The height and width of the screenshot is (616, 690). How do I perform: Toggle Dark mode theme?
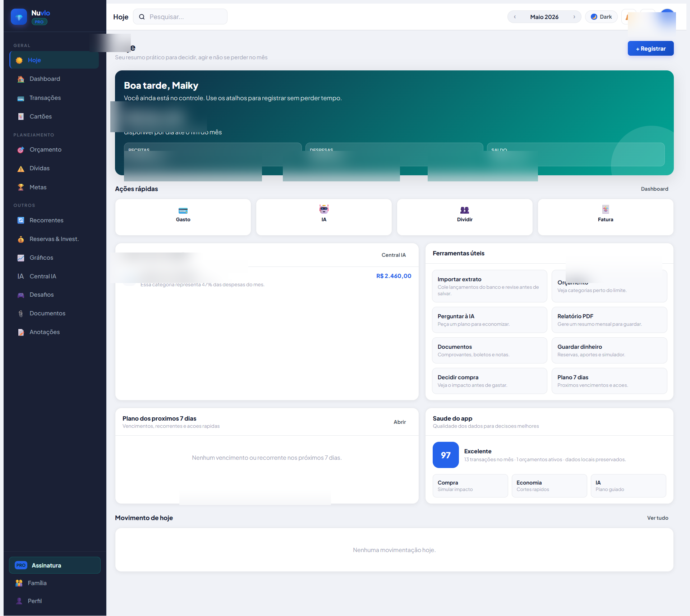601,17
